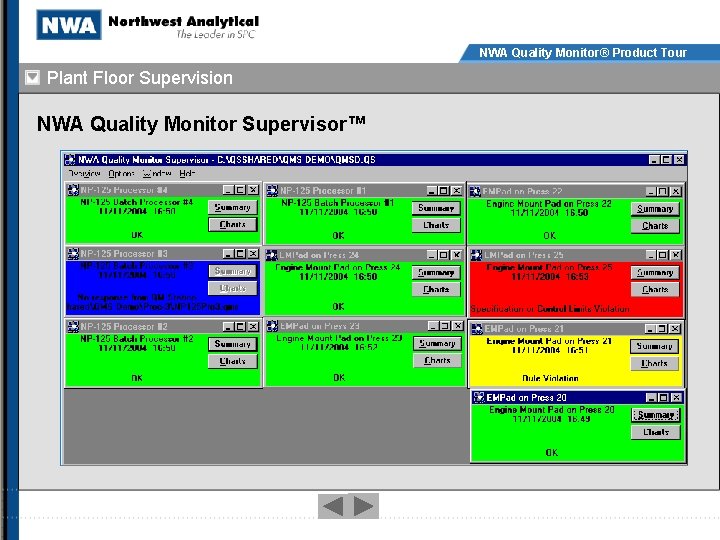
Task: Minimize the EMPad on Press 21 window
Action: click(x=650, y=329)
